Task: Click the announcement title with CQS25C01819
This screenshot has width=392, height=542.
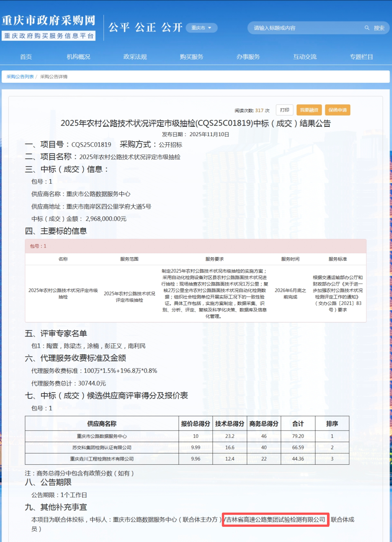Action: pyautogui.click(x=196, y=123)
